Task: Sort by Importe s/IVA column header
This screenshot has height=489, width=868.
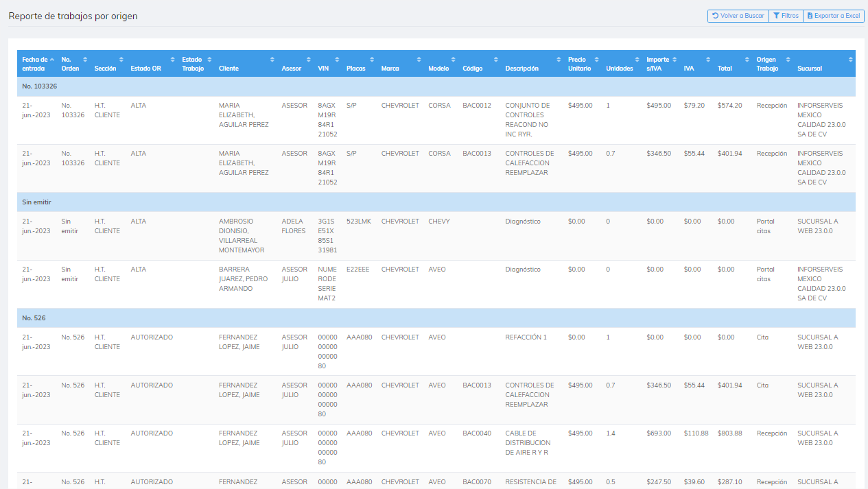Action: 661,64
